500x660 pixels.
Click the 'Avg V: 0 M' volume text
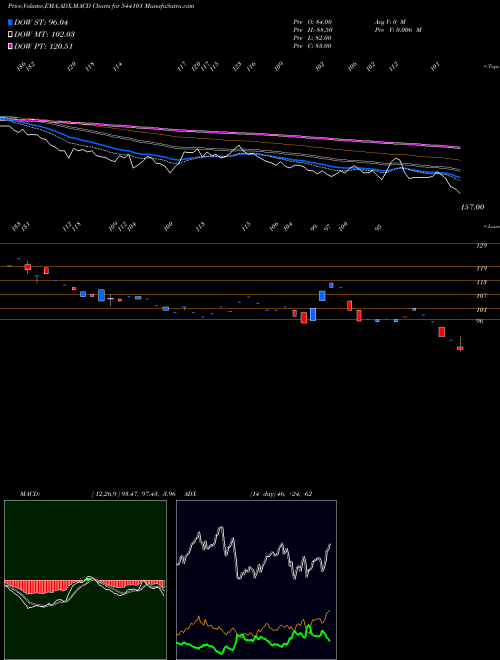click(x=390, y=21)
